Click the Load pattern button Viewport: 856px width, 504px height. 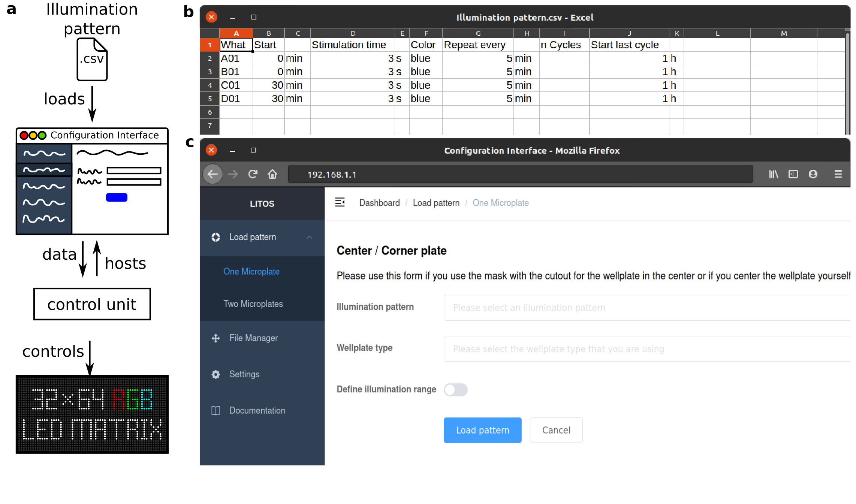[x=483, y=430]
